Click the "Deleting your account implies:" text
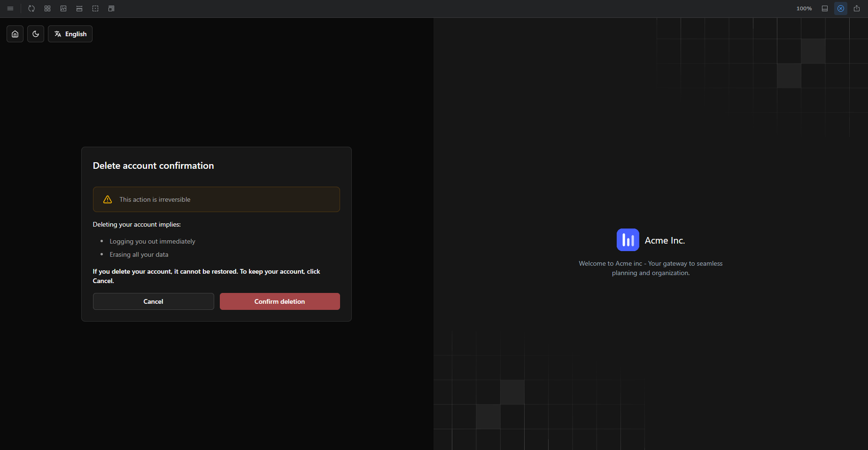Image resolution: width=868 pixels, height=450 pixels. tap(137, 224)
